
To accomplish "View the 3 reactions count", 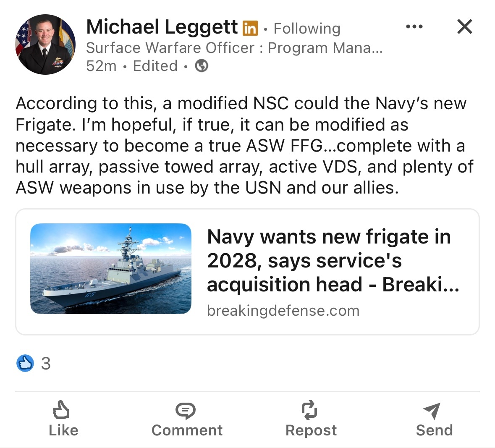I will (46, 364).
